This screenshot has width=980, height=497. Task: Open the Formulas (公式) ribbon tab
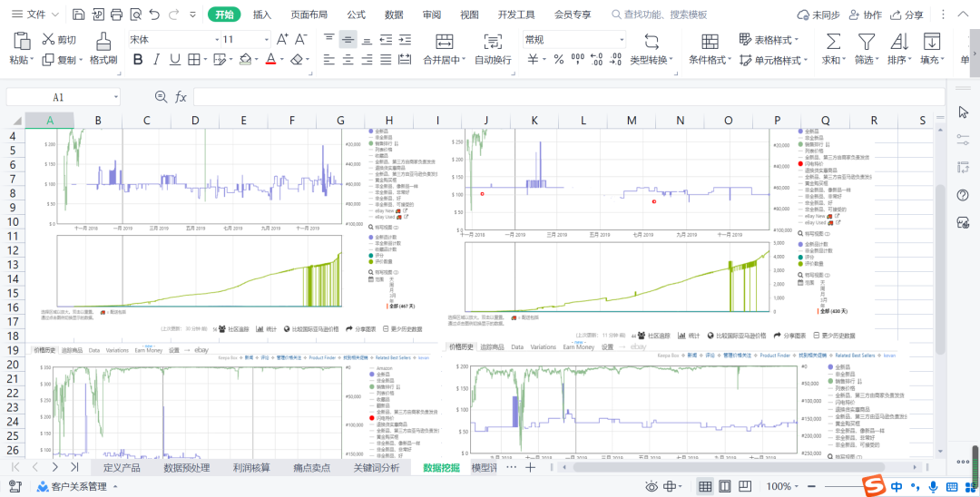point(357,15)
